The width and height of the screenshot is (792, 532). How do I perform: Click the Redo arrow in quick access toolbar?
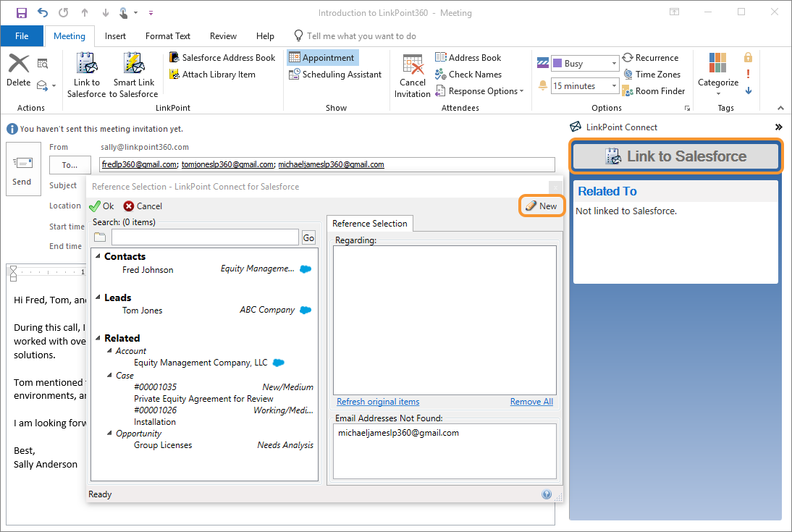63,12
